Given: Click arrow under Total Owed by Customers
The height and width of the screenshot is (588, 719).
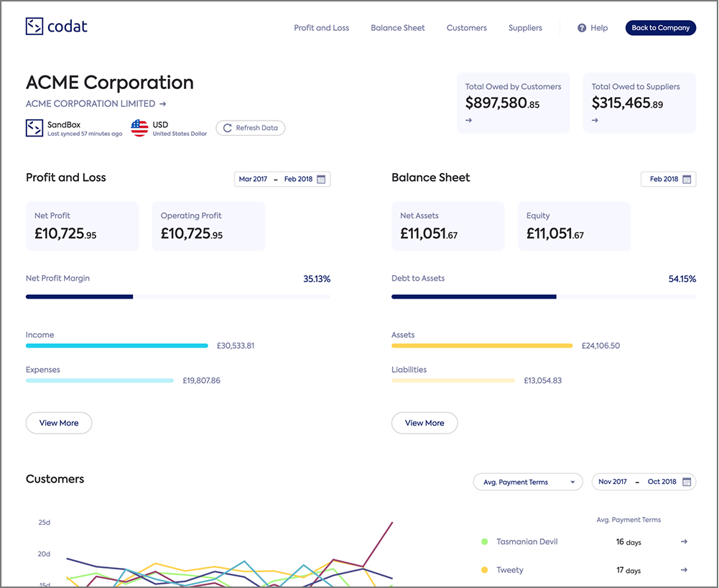Looking at the screenshot, I should click(x=468, y=121).
